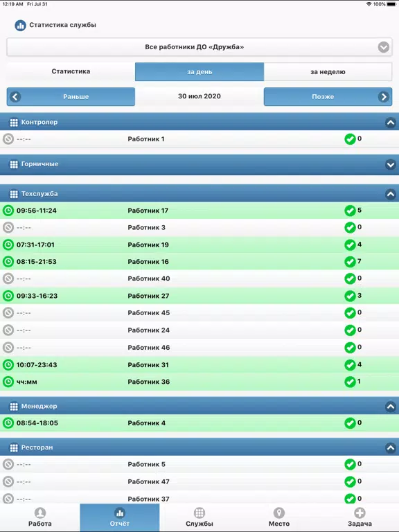Go to an earlier date with 'Раньше'
The height and width of the screenshot is (532, 399).
(71, 97)
